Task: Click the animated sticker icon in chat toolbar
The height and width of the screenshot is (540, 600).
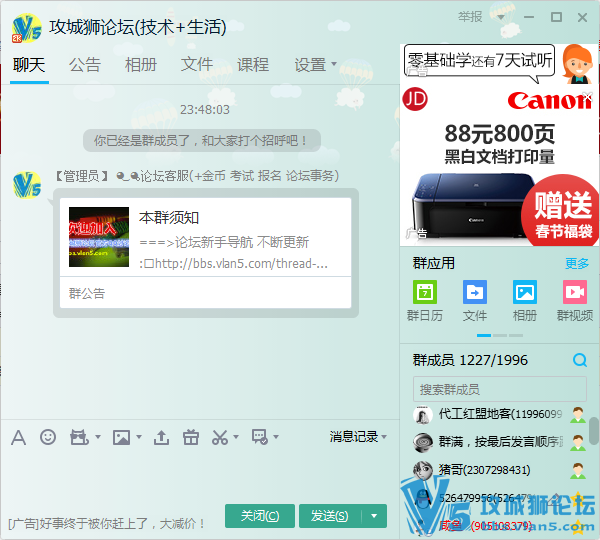Action: [79, 437]
